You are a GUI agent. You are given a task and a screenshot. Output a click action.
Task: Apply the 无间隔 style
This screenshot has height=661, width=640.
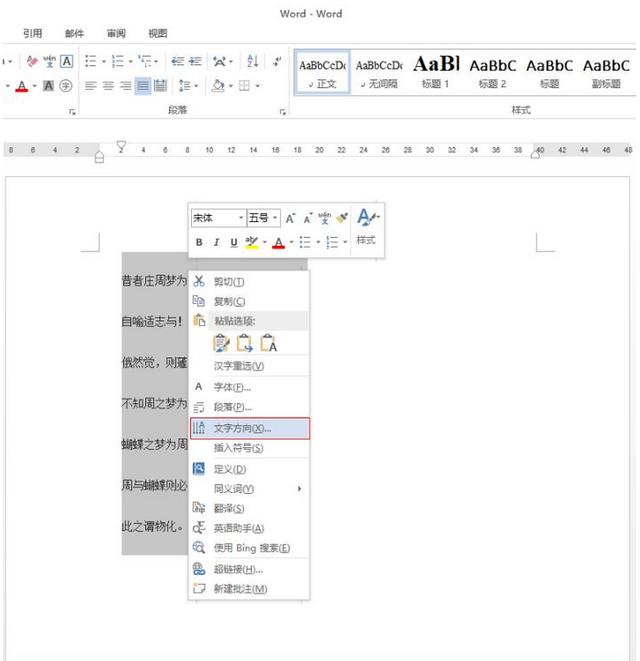coord(379,73)
